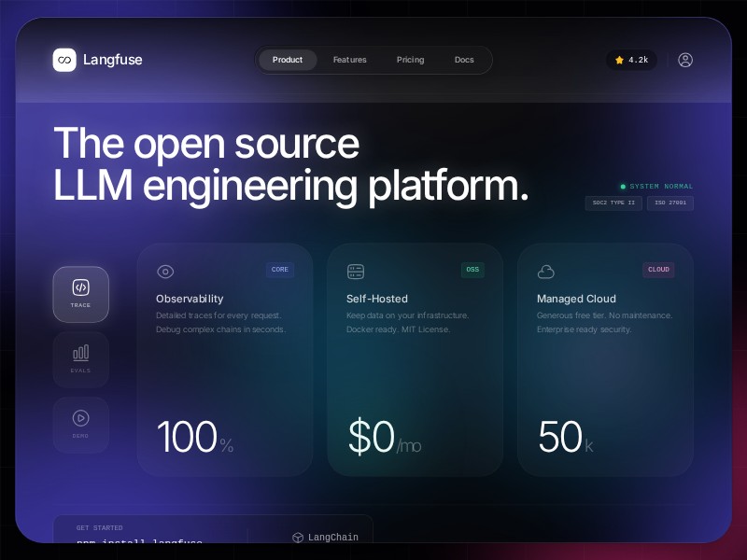Open the SOC2 TYPE II compliance badge
747x560 pixels.
613,203
